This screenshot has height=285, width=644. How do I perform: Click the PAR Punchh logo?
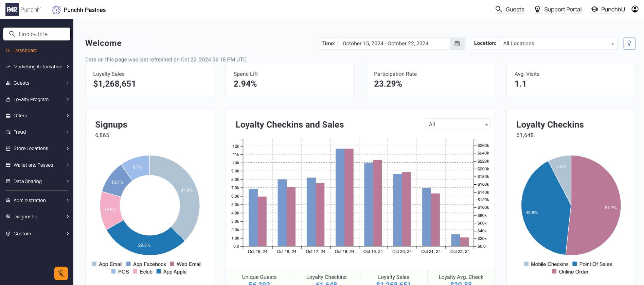[23, 10]
